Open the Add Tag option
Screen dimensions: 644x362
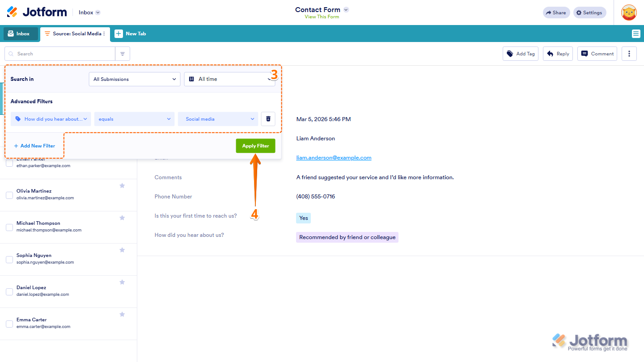click(520, 53)
